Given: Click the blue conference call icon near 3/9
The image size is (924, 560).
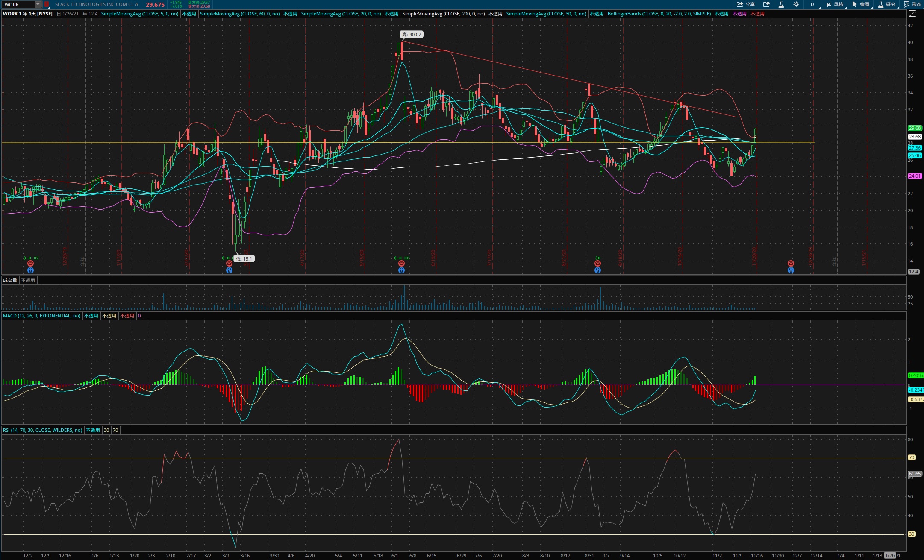Looking at the screenshot, I should coord(229,270).
